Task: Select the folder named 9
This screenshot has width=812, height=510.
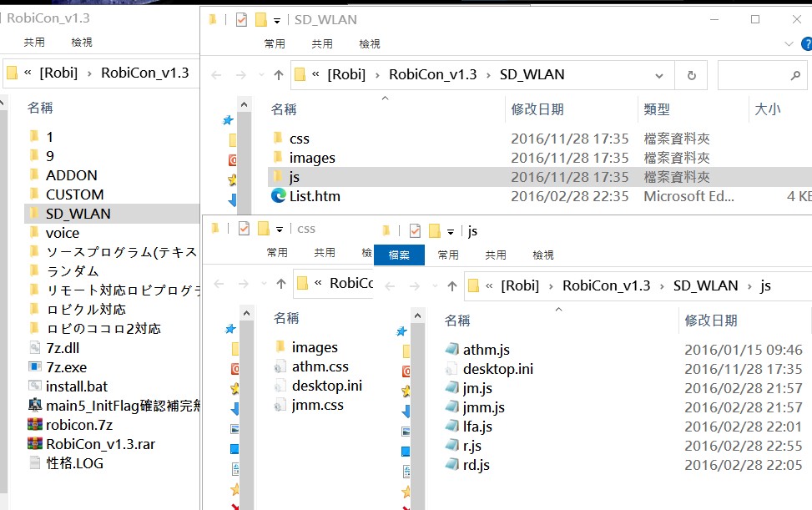Action: click(x=42, y=156)
